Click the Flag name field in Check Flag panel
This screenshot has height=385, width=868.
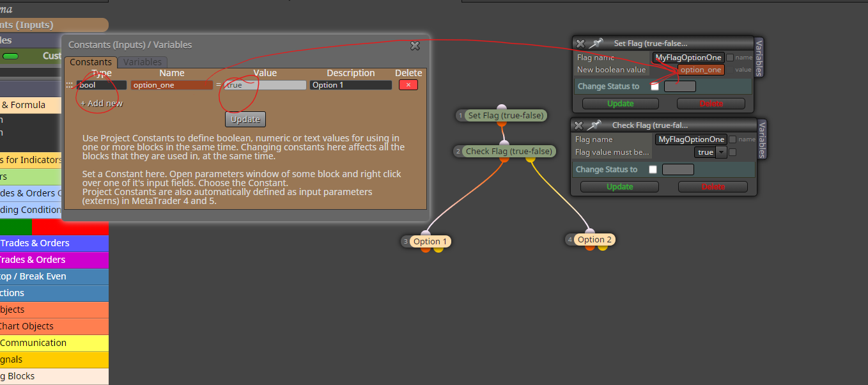[x=691, y=139]
